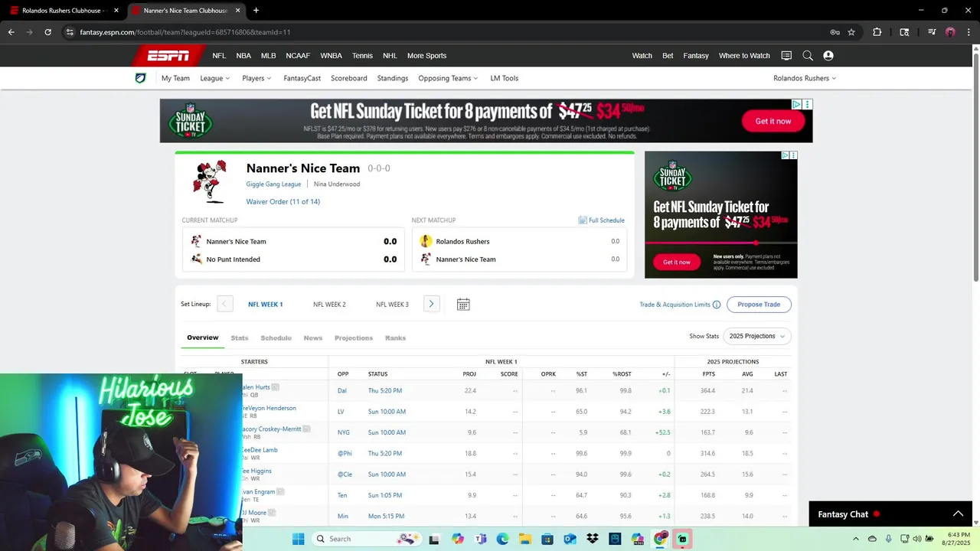Click the previous week arrow beside Set Lineup
Viewport: 980px width, 551px height.
(x=224, y=304)
